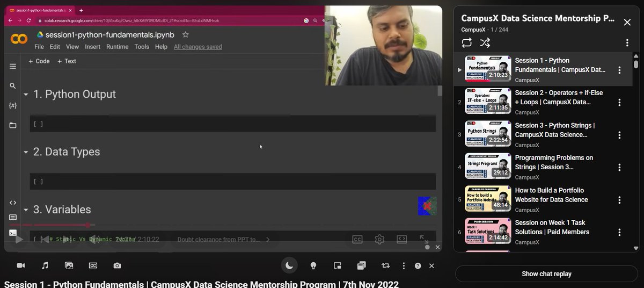Open Session 2 Operators If-Else thumbnail
644x288 pixels.
488,100
